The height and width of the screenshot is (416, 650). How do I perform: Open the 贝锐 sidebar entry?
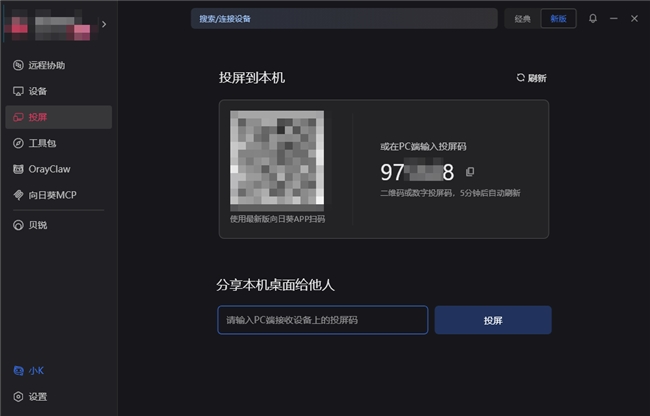(x=58, y=225)
